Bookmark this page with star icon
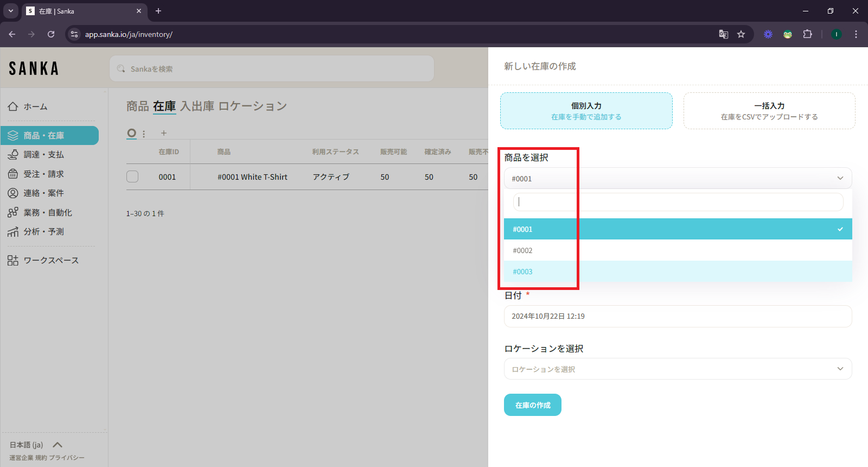Screen dimensions: 868x467 [741, 34]
